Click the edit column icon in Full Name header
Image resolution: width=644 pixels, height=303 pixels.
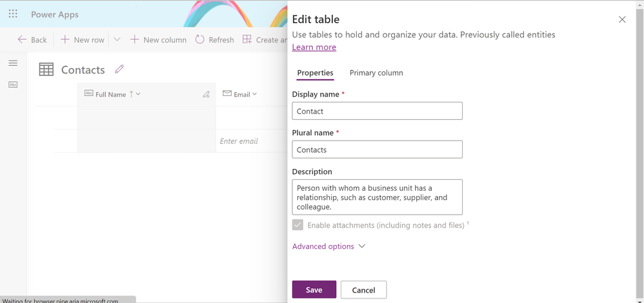click(x=206, y=94)
